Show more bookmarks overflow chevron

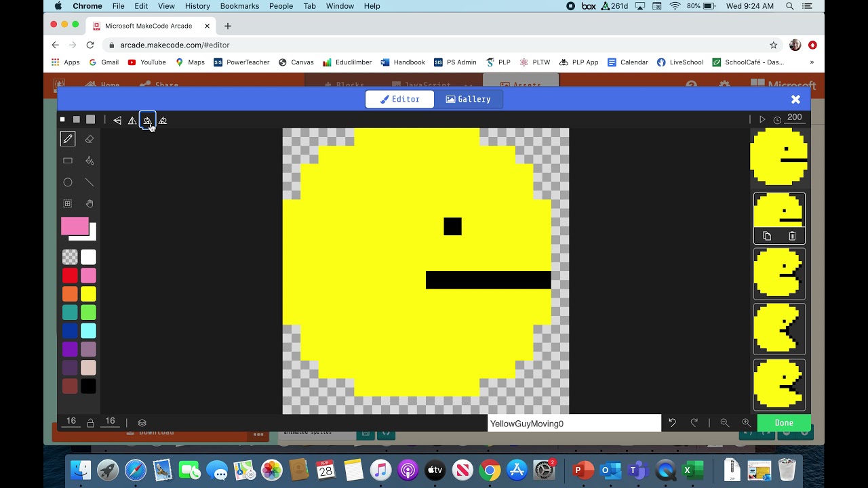812,62
